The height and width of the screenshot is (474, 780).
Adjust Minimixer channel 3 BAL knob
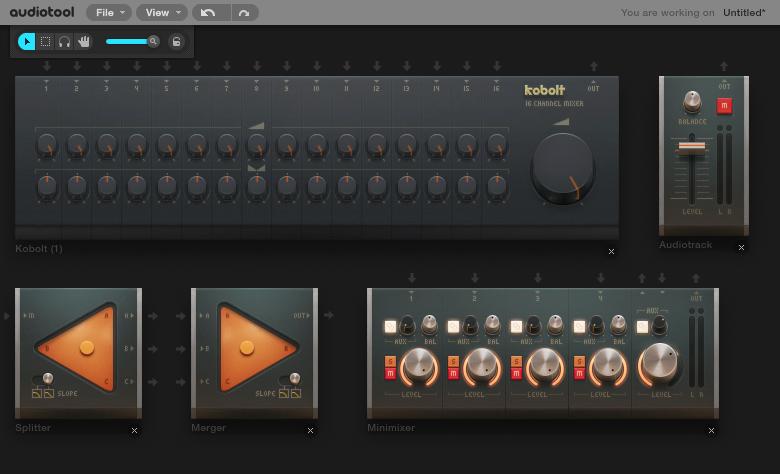point(555,325)
